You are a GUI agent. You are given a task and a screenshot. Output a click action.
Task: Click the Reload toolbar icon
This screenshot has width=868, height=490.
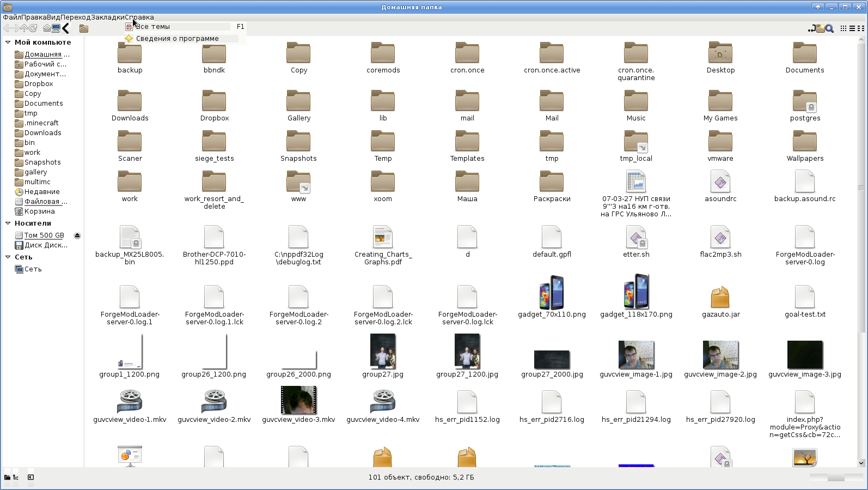33,28
